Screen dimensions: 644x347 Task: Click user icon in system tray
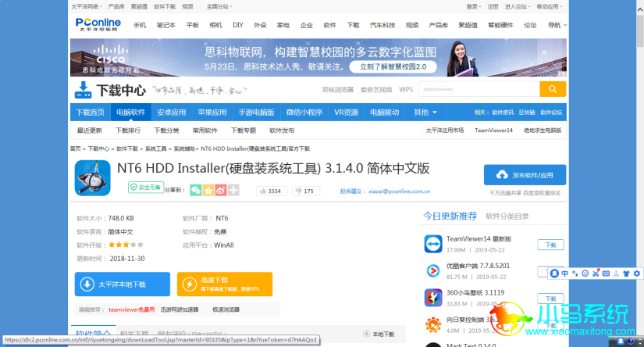[x=621, y=342]
